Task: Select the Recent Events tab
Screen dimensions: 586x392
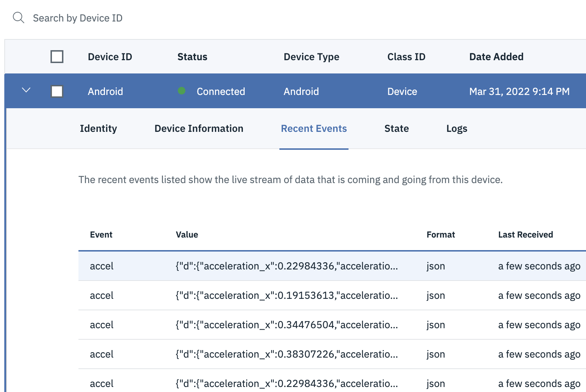Action: [x=314, y=128]
